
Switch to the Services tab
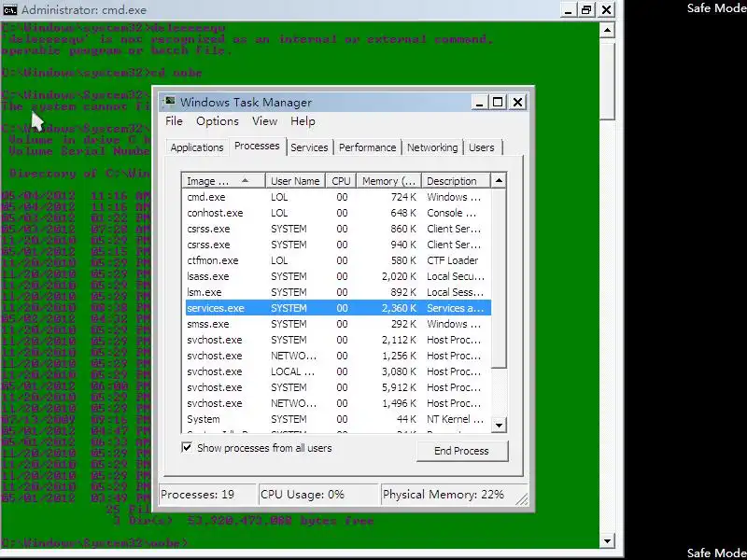[x=309, y=147]
